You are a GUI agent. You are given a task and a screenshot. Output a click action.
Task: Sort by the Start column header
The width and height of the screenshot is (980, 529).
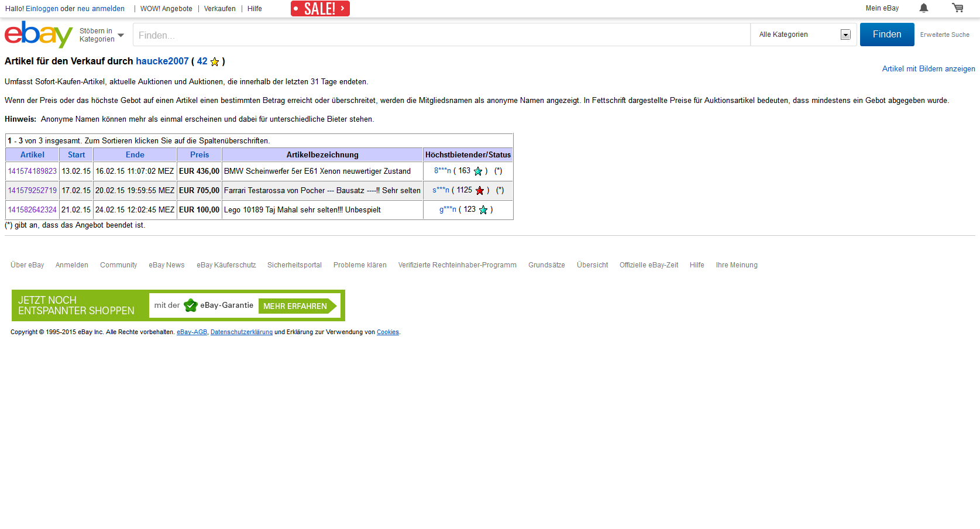tap(76, 155)
